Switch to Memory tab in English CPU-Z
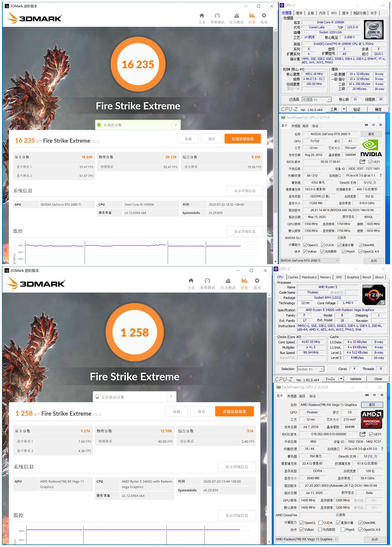 [x=325, y=277]
